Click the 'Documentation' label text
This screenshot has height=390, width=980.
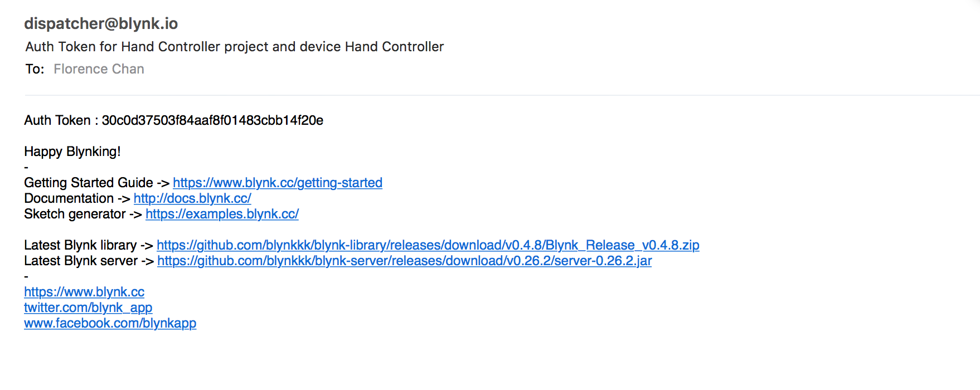click(69, 198)
